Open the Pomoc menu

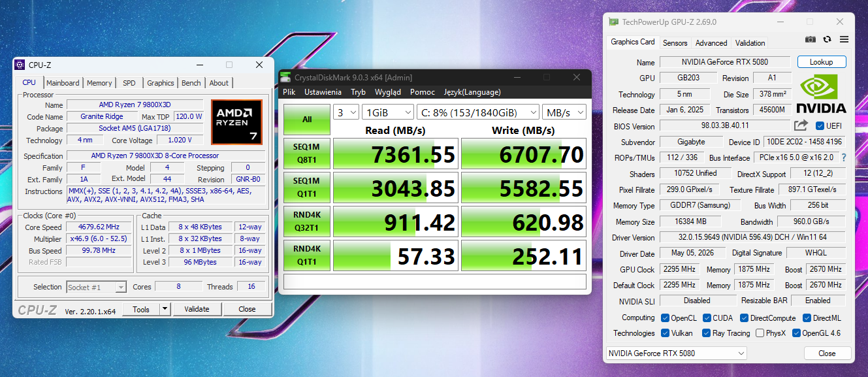pos(423,92)
